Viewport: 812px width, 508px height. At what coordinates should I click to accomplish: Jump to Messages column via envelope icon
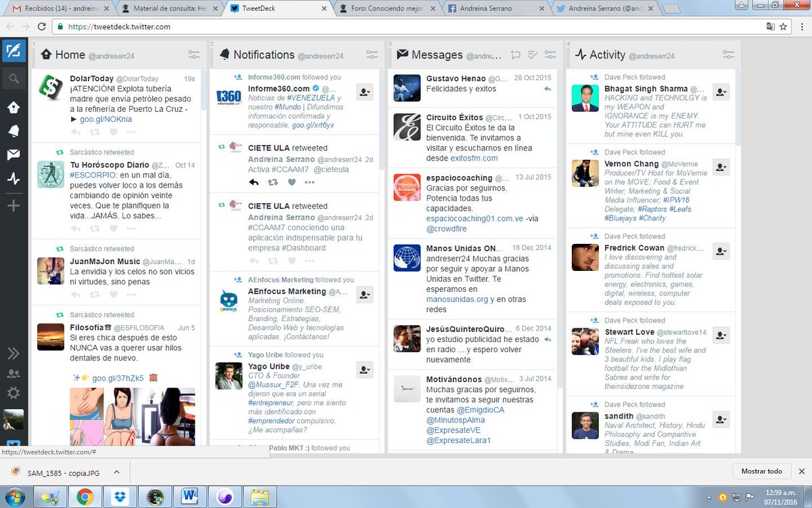(x=14, y=155)
